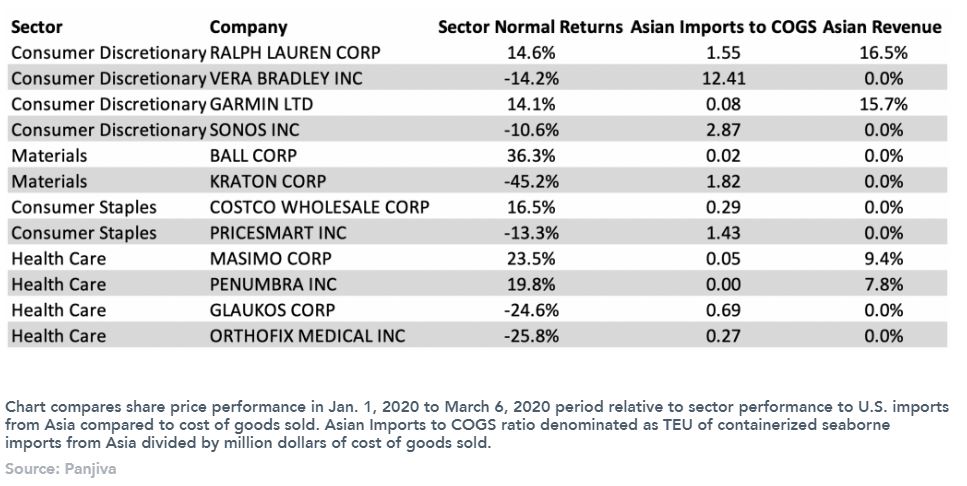The height and width of the screenshot is (486, 967).
Task: Select the SONOS INC row label
Action: [x=254, y=130]
